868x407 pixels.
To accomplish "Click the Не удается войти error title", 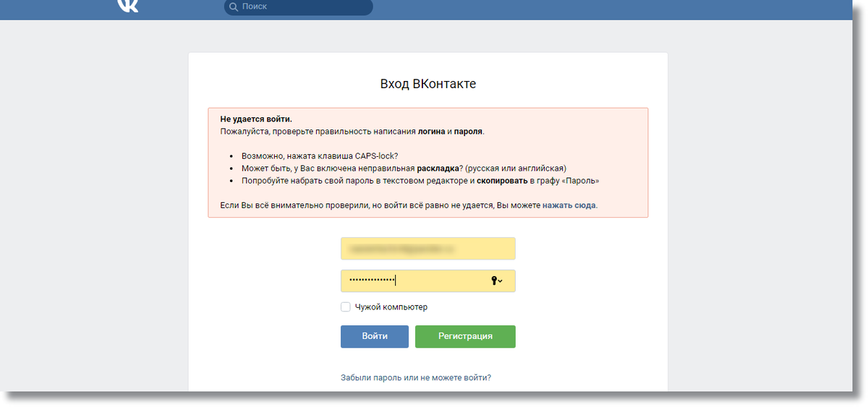I will (256, 119).
